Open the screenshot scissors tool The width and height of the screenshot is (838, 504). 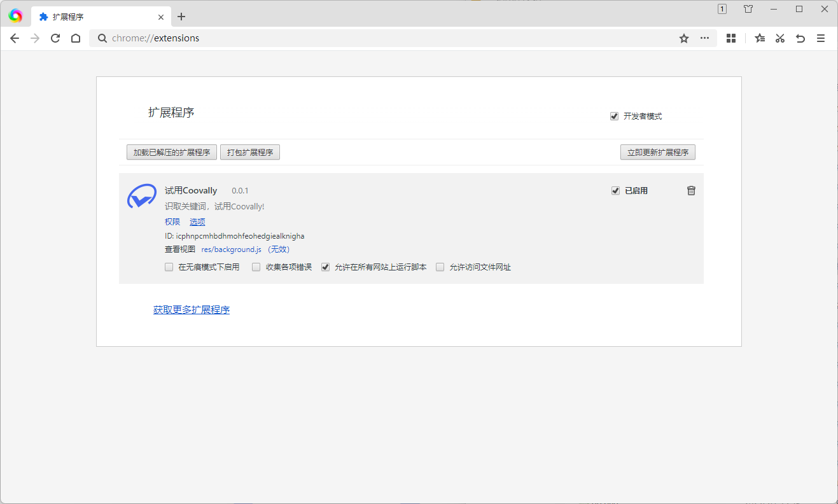click(780, 38)
